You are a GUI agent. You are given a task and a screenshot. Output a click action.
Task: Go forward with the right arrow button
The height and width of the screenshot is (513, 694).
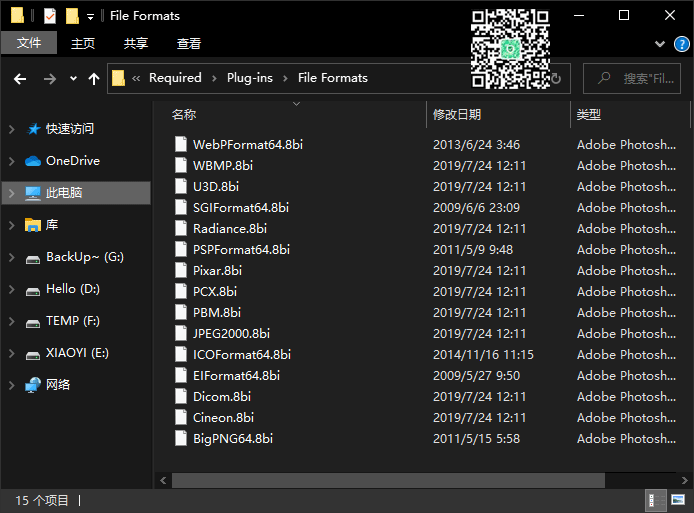coord(50,79)
